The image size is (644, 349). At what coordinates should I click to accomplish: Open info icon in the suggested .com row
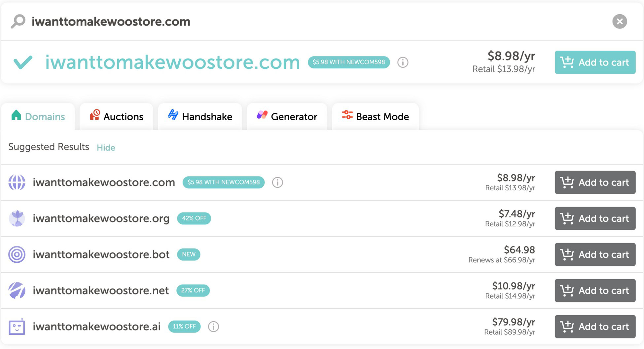pos(277,182)
